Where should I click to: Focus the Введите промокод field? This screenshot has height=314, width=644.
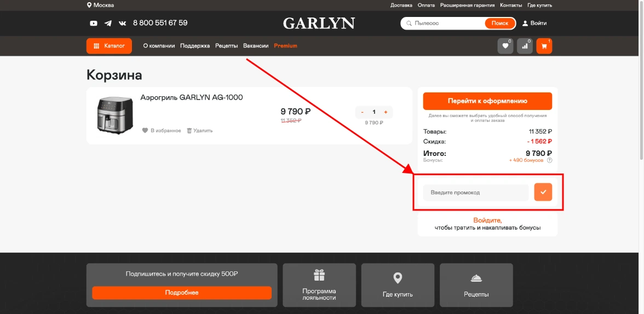tap(475, 193)
